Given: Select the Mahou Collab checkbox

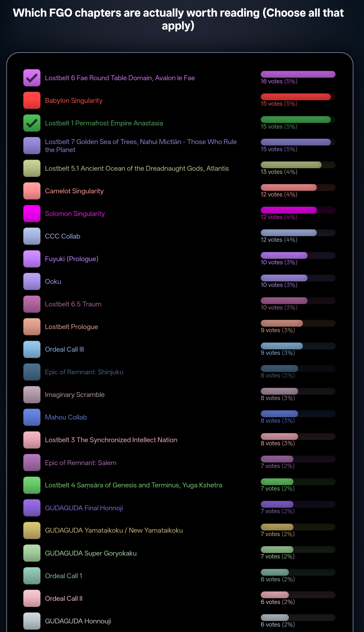Looking at the screenshot, I should tap(32, 417).
